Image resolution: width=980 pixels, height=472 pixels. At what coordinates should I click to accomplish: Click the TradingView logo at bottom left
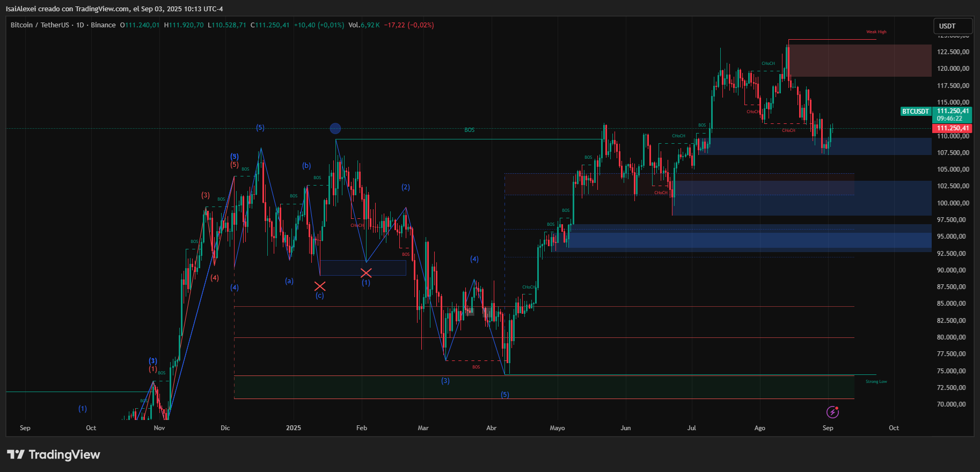tap(54, 454)
